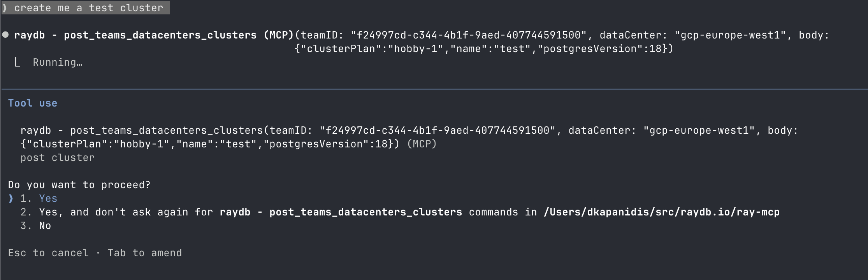Click the bold raydb tool name in the top call

(30, 35)
